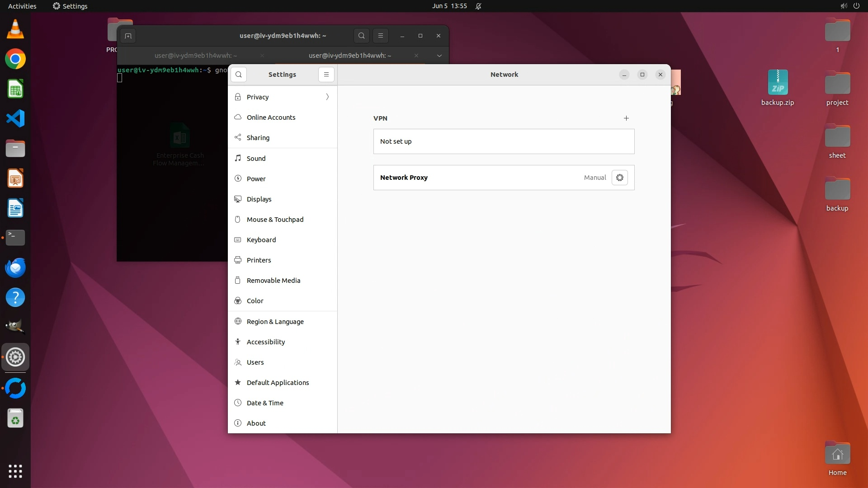The width and height of the screenshot is (868, 488).
Task: Open the Settings hamburger menu
Action: 326,75
